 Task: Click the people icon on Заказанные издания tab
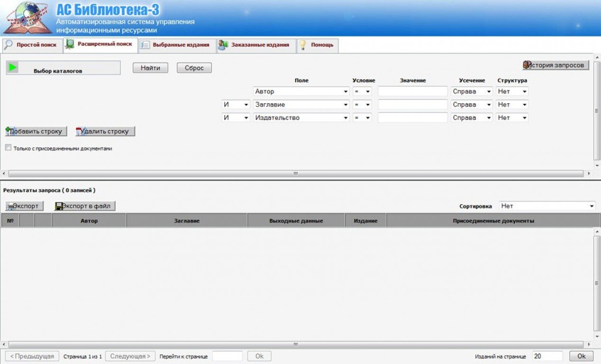(x=223, y=45)
